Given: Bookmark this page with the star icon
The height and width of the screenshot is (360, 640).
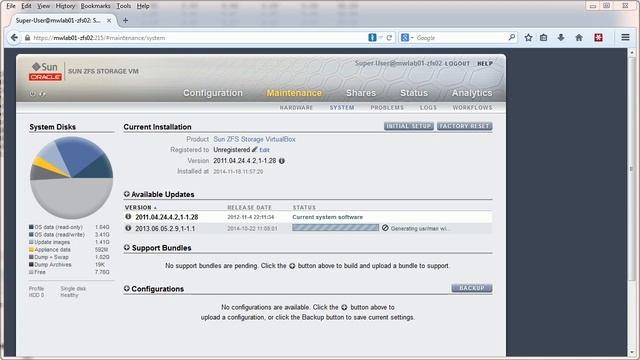Looking at the screenshot, I should [x=528, y=38].
